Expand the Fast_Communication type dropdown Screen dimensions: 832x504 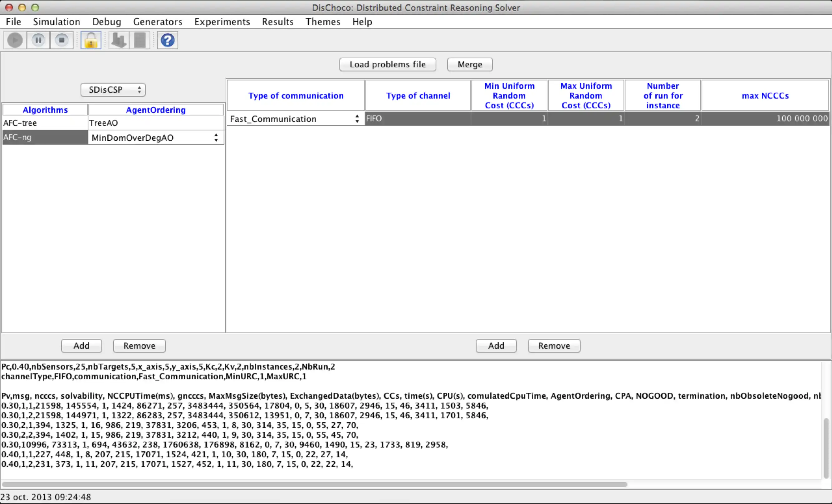[357, 119]
